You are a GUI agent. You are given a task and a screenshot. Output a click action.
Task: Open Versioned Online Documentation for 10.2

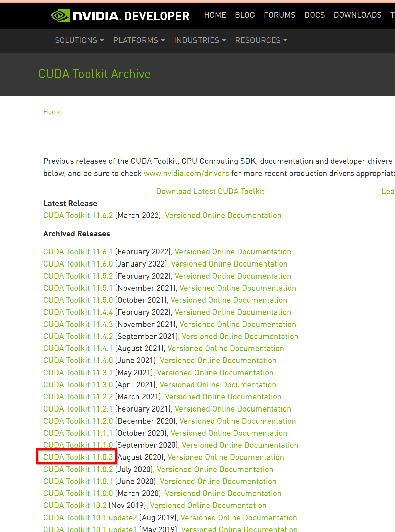tap(208, 505)
